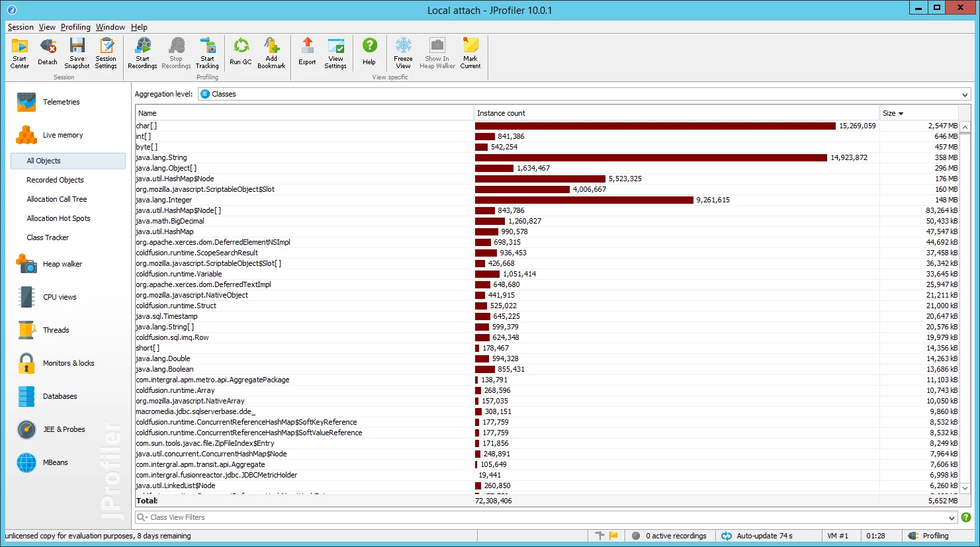Image resolution: width=980 pixels, height=547 pixels.
Task: Open the Profiling menu
Action: point(75,27)
